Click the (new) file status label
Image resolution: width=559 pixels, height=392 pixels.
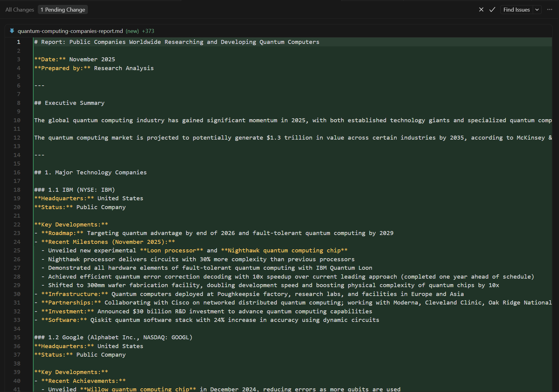point(132,31)
